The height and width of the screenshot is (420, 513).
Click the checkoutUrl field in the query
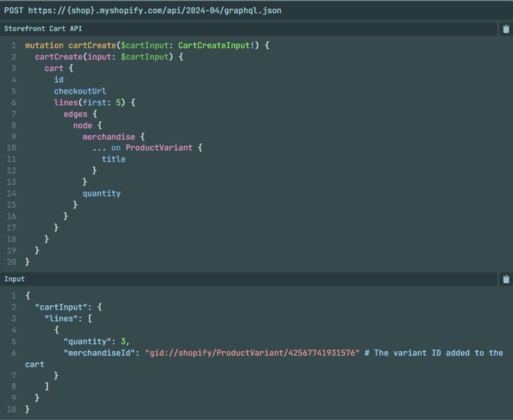pyautogui.click(x=80, y=91)
